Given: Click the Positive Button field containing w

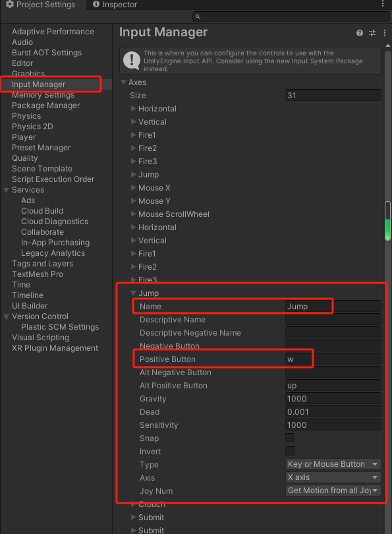Looking at the screenshot, I should click(333, 359).
